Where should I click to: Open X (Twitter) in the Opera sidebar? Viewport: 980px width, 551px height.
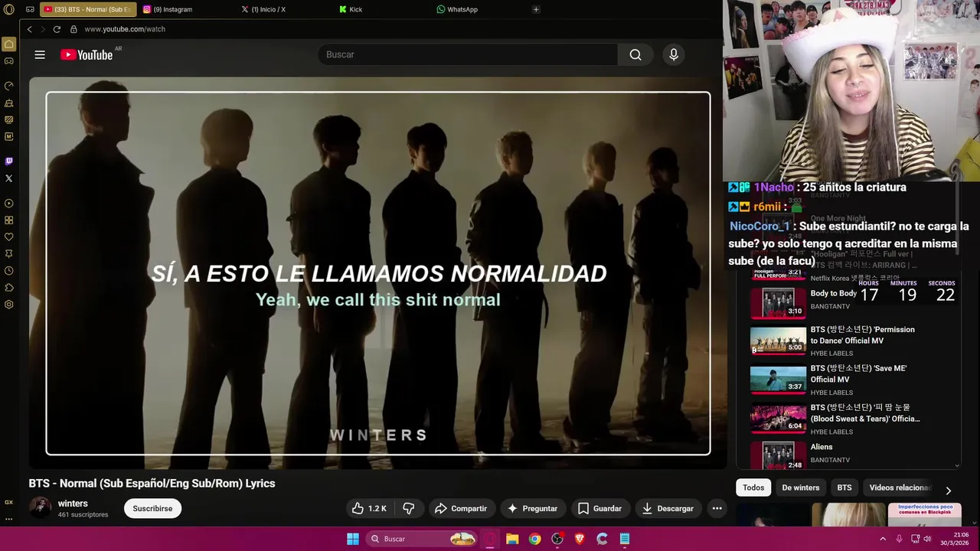point(9,178)
